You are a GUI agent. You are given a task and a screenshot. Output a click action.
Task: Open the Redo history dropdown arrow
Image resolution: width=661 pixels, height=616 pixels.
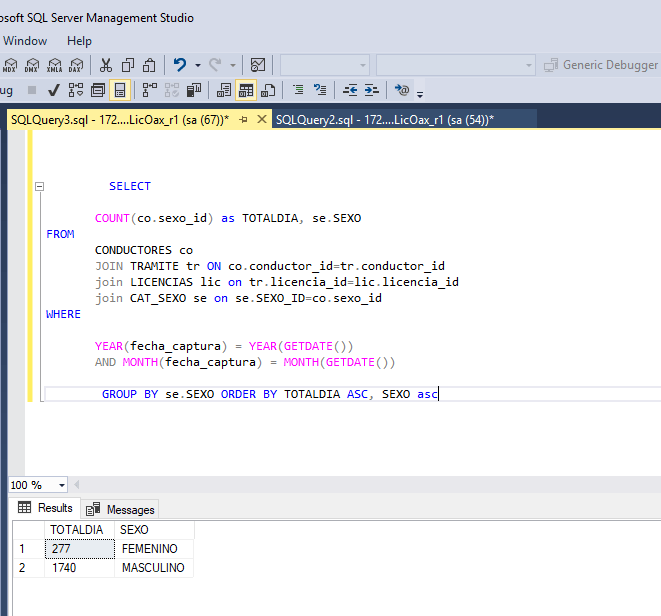233,65
